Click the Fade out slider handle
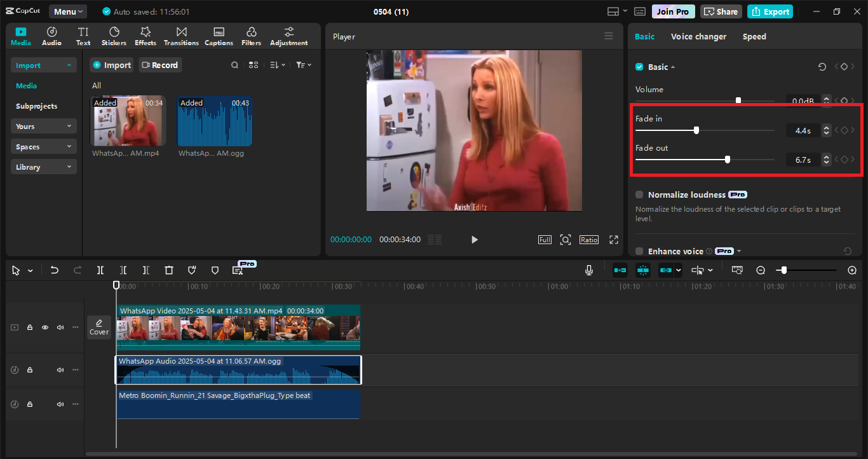Viewport: 868px width, 459px height. pyautogui.click(x=728, y=160)
